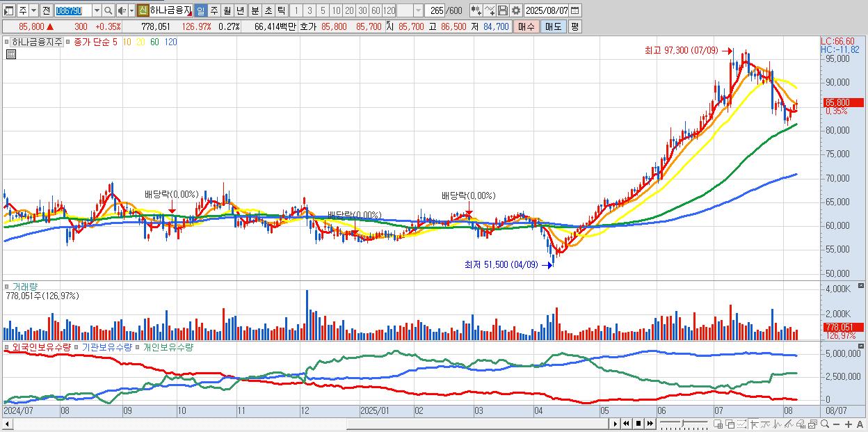Click the playback speed slider handle
The height and width of the screenshot is (432, 868).
[682, 423]
